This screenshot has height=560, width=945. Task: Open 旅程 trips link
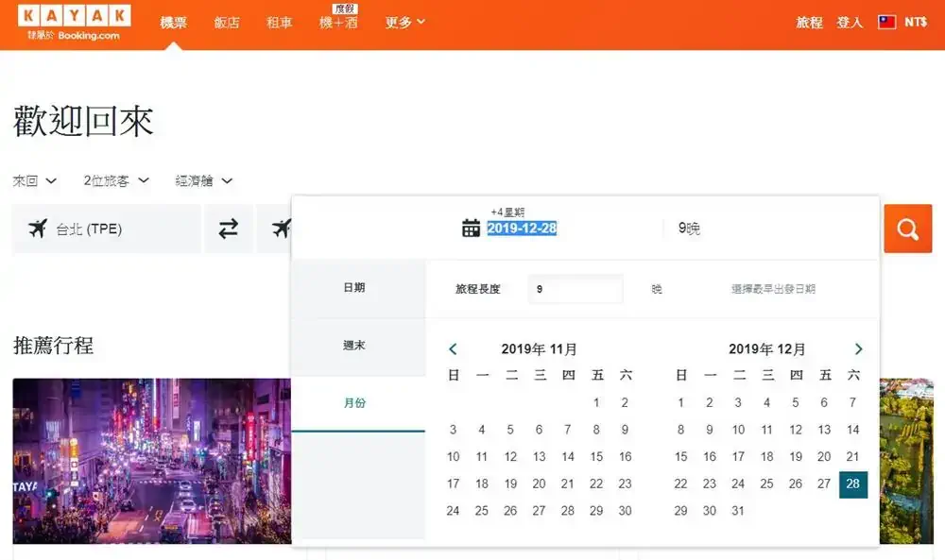809,23
